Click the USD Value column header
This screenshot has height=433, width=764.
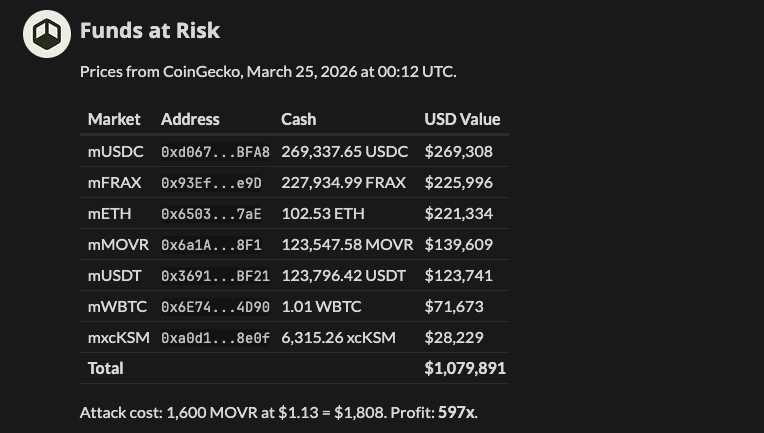tap(462, 119)
